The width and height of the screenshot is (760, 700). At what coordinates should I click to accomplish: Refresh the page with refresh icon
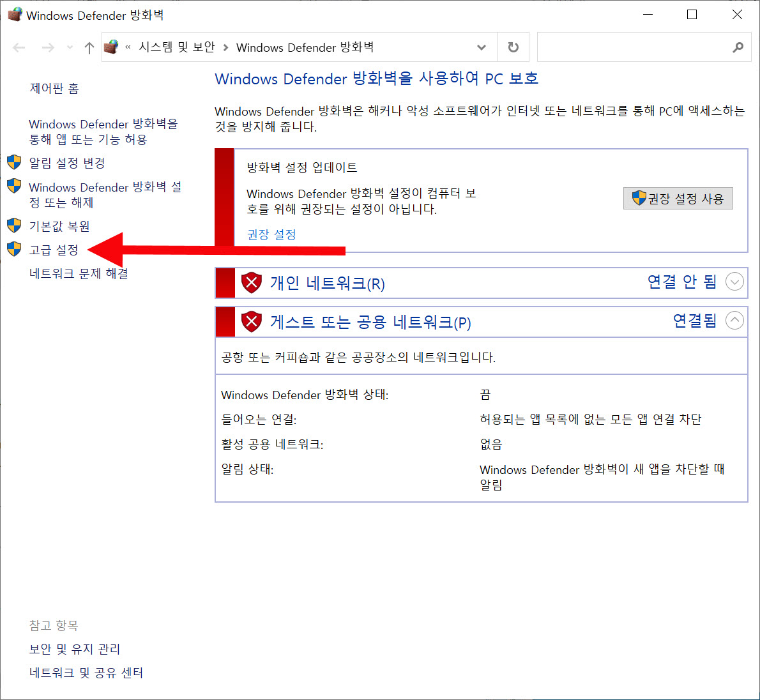(513, 47)
